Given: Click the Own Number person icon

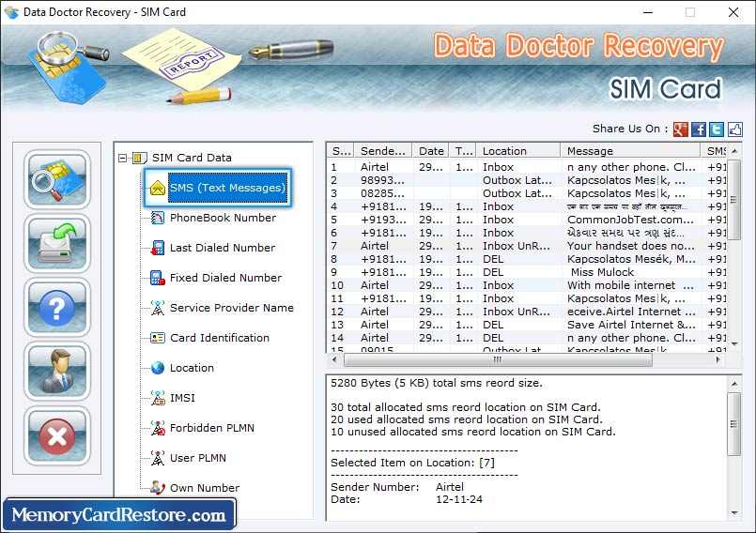Looking at the screenshot, I should point(158,488).
